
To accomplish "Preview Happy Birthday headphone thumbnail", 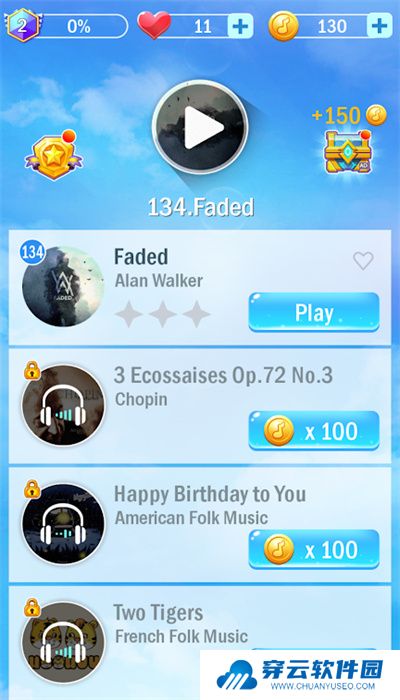I will point(63,524).
